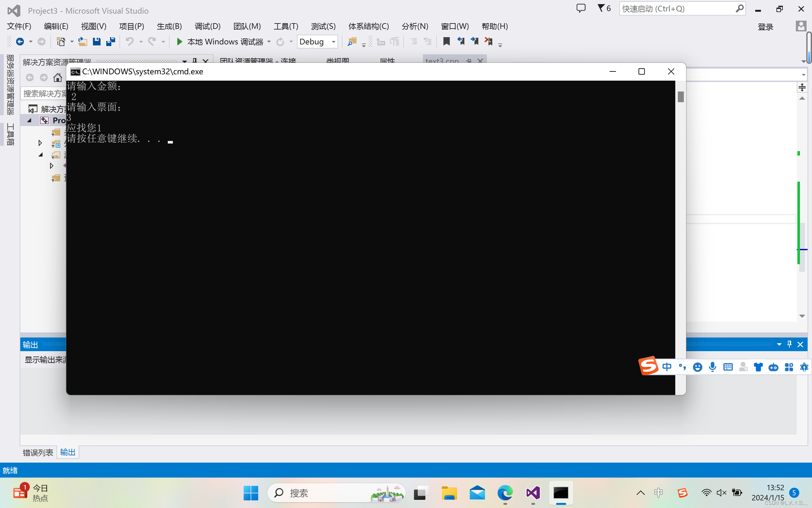Open the 工具箱 side tab
This screenshot has height=508, width=812.
[x=10, y=134]
